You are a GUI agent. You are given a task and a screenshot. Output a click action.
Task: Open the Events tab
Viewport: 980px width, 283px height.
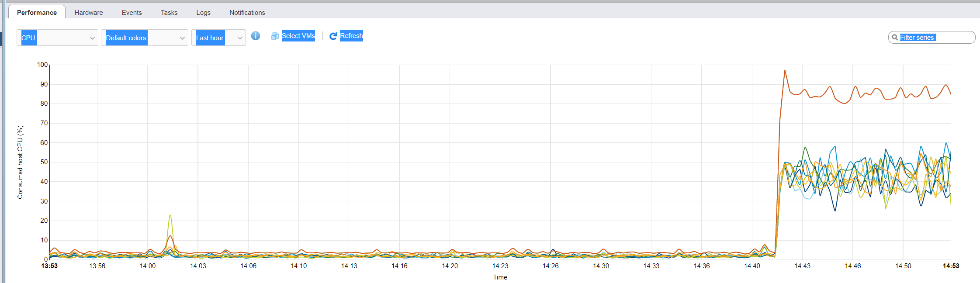pos(132,13)
